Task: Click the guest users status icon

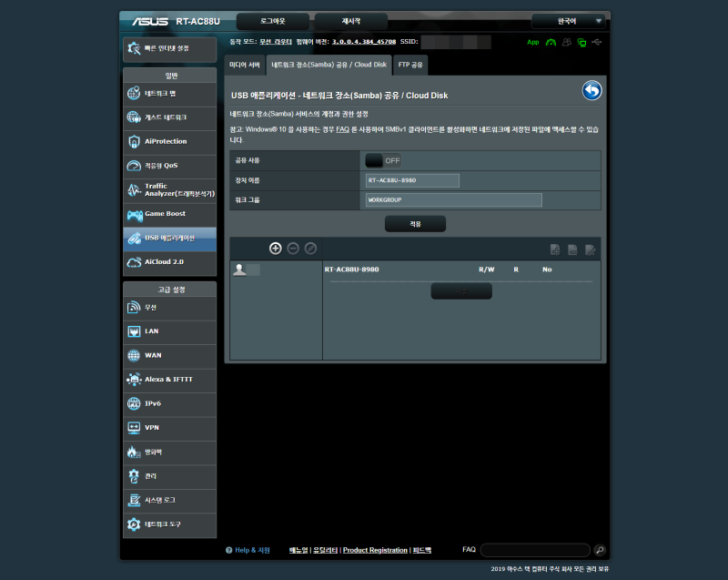Action: click(x=566, y=42)
